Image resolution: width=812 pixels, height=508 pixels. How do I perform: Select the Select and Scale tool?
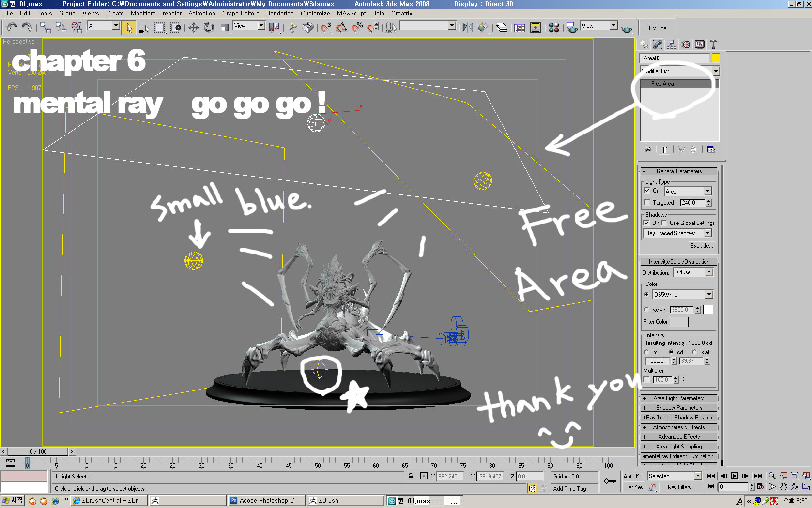[225, 28]
